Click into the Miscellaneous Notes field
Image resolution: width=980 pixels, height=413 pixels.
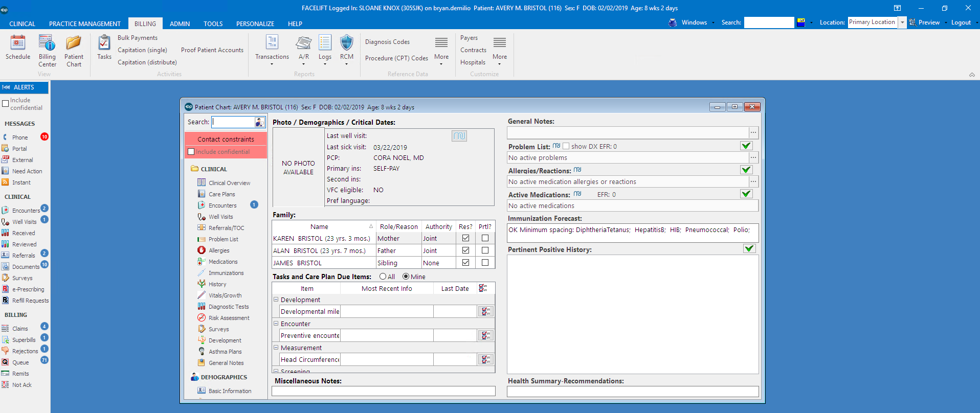(x=383, y=391)
